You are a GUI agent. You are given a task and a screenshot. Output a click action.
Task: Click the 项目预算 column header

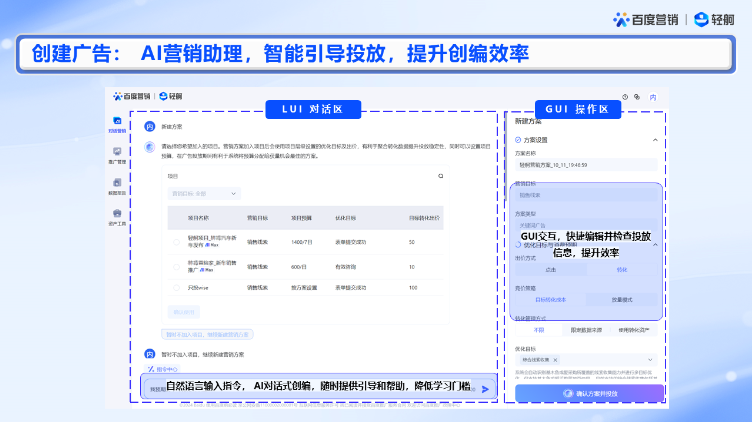tap(301, 218)
